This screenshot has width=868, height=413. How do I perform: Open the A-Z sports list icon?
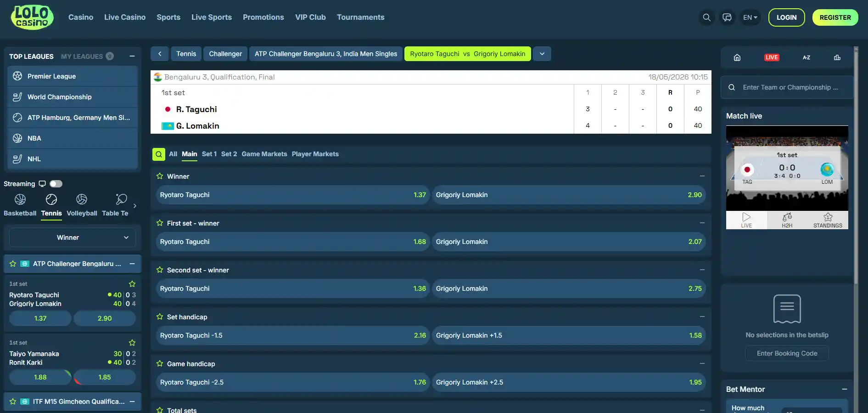(x=806, y=57)
